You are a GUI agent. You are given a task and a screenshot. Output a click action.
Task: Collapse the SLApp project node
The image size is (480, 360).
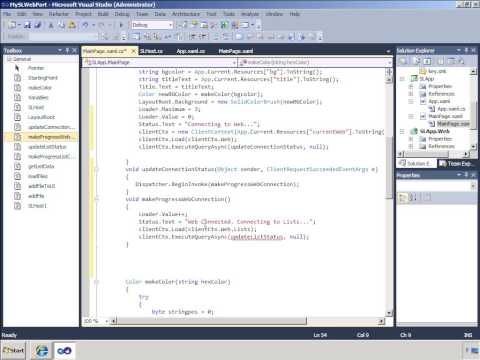point(402,79)
